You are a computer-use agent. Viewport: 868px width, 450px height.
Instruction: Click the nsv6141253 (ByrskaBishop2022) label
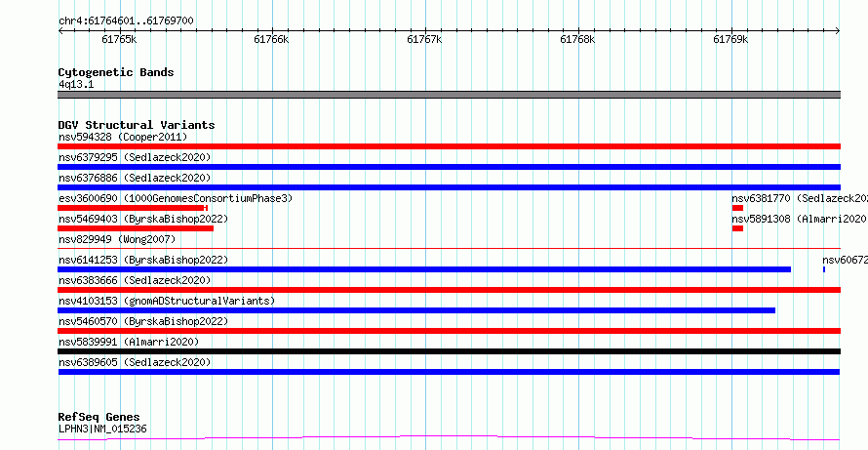click(x=143, y=260)
